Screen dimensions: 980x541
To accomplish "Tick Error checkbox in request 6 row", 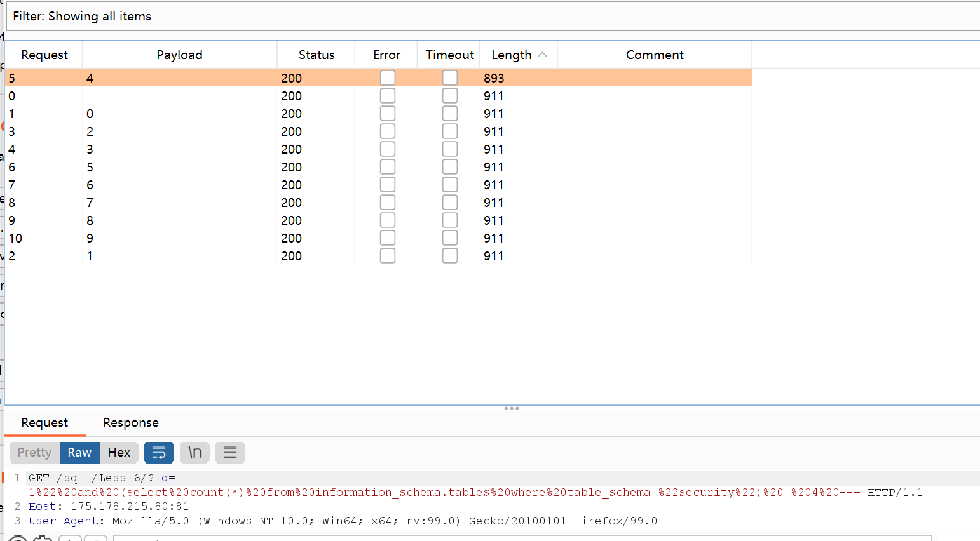I will pos(388,167).
